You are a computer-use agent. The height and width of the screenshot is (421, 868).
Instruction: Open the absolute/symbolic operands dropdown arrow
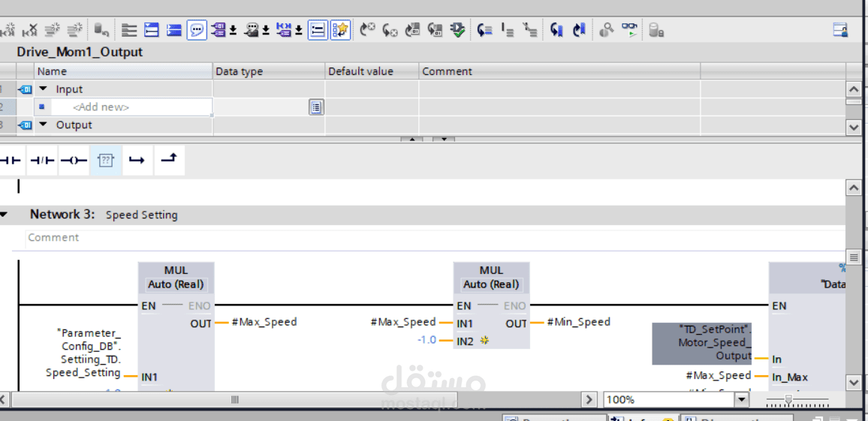tap(233, 31)
